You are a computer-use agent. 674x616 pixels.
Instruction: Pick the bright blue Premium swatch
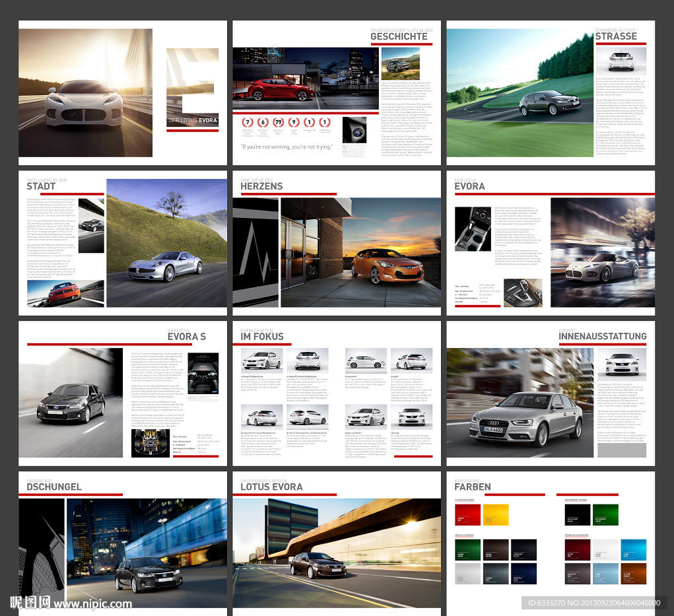634,549
